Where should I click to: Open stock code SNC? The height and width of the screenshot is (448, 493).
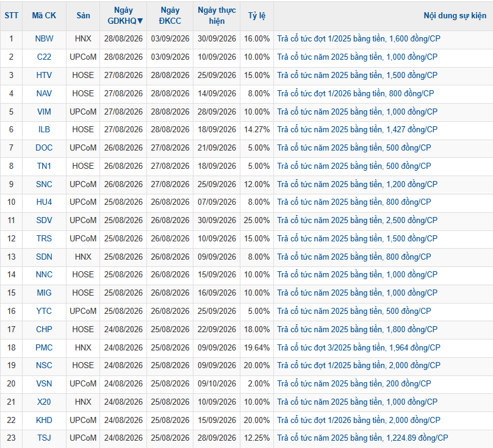point(44,184)
